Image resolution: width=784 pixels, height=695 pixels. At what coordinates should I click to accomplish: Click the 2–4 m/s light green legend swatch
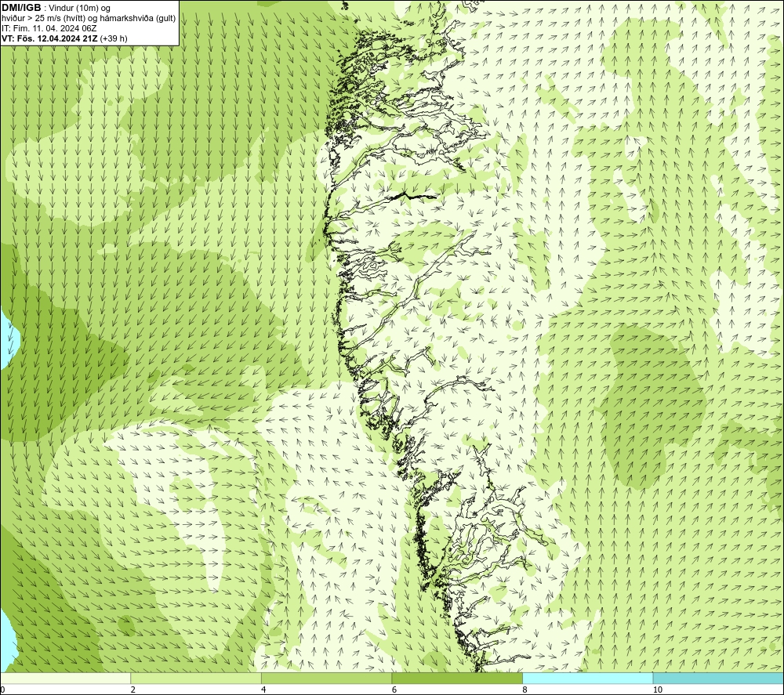pos(196,679)
